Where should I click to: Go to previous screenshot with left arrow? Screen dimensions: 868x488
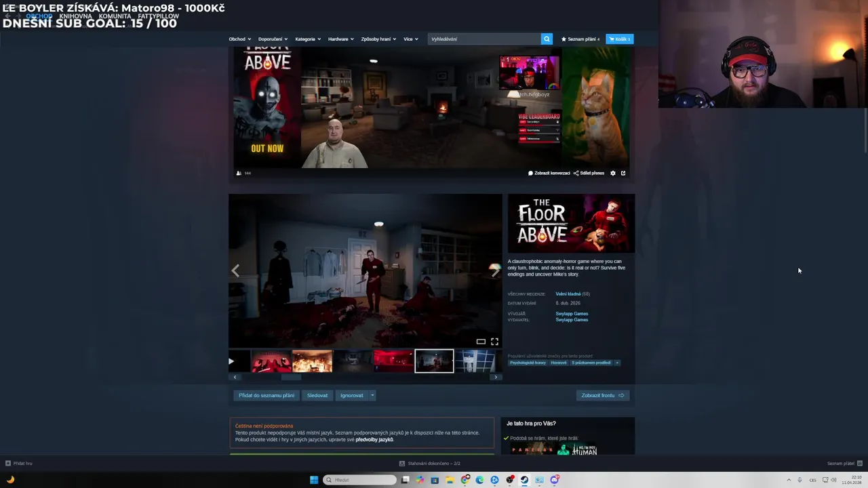coord(235,271)
